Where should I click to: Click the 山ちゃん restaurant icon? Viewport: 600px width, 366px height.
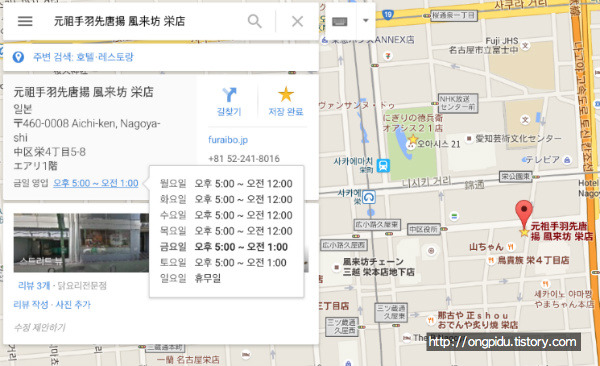(x=510, y=247)
